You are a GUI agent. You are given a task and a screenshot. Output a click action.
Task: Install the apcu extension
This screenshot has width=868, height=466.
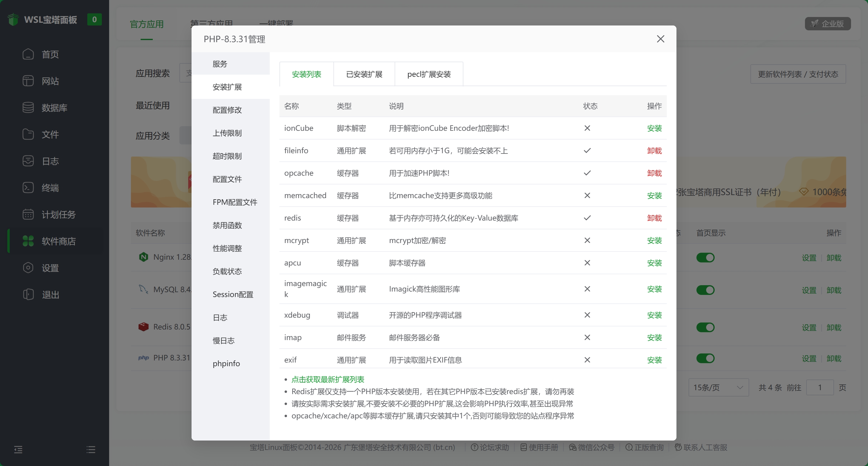[x=654, y=263]
